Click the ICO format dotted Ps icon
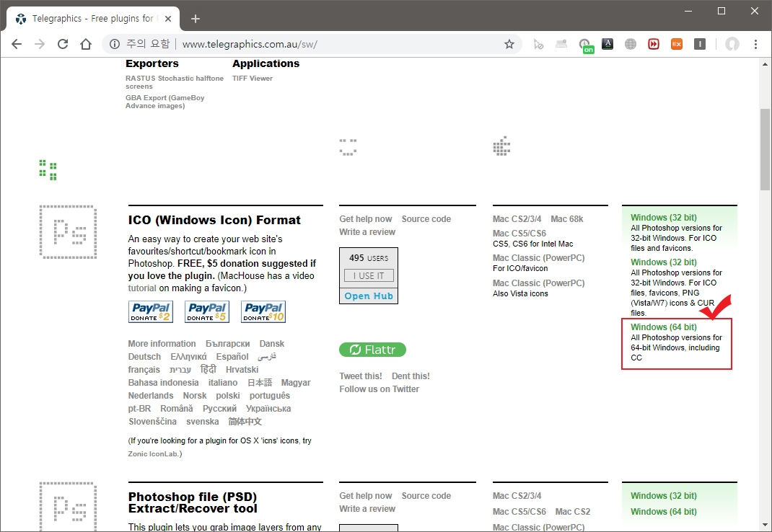 pyautogui.click(x=68, y=232)
